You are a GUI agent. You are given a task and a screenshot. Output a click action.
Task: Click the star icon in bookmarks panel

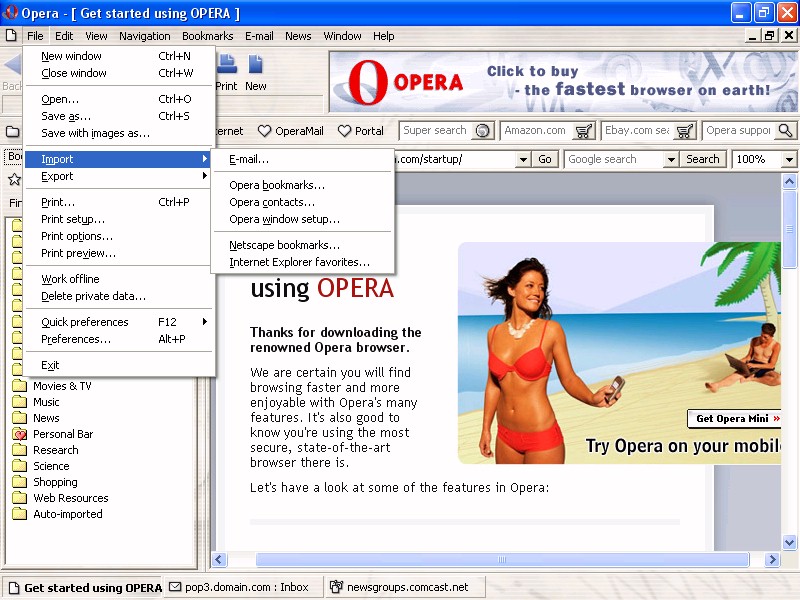[x=14, y=179]
